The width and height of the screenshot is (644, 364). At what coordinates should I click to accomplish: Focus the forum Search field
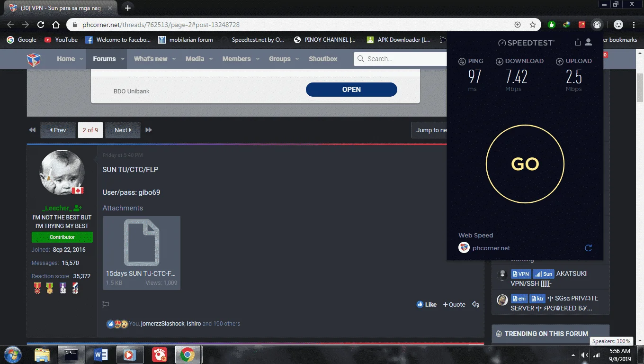coord(400,59)
